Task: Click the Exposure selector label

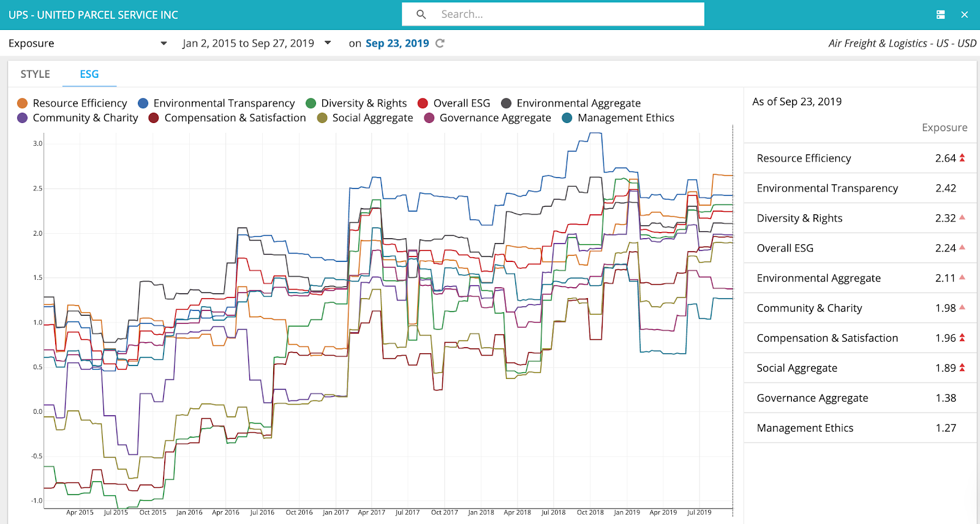Action: (31, 43)
